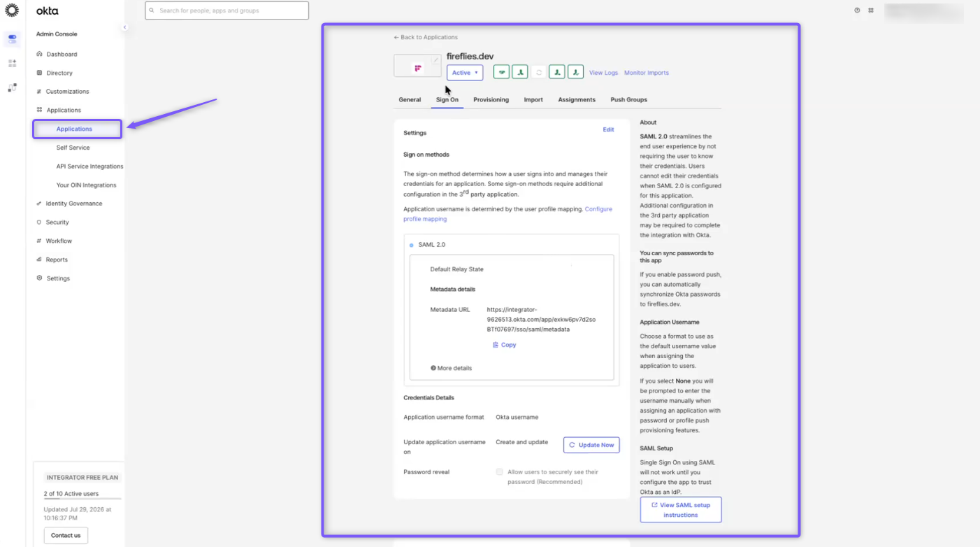Toggle the password reveal checkbox
Viewport: 980px width, 547px height.
tap(499, 472)
